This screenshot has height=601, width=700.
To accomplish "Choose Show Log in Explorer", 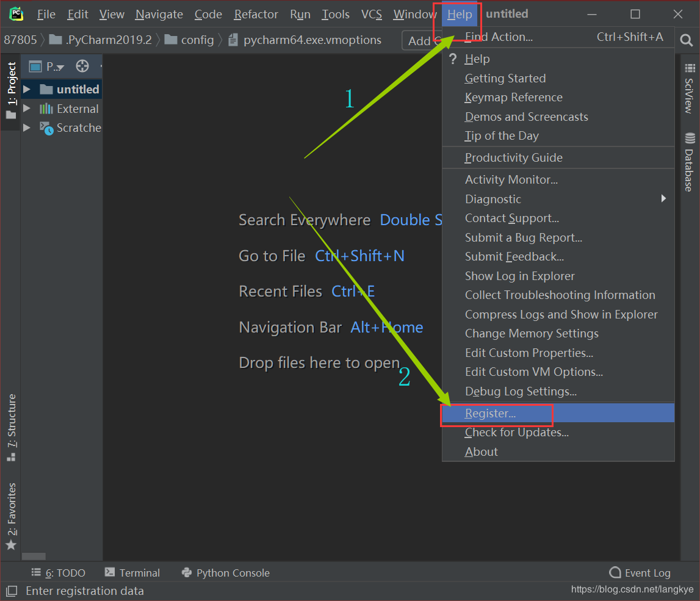I will [x=558, y=276].
